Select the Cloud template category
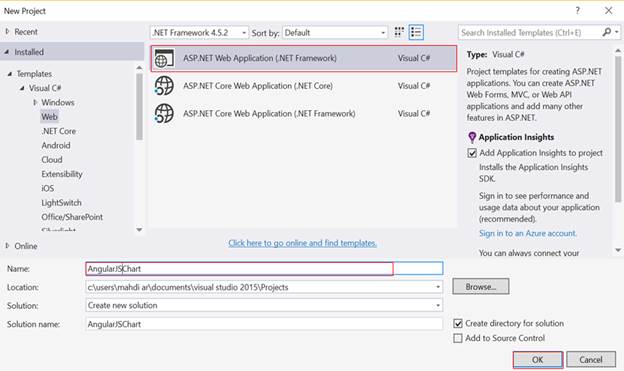 pos(52,160)
